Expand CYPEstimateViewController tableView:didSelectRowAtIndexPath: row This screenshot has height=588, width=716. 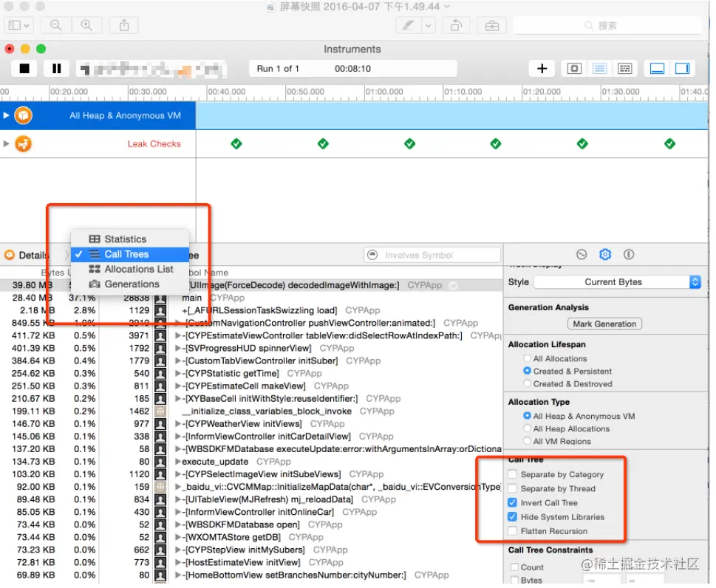click(178, 335)
